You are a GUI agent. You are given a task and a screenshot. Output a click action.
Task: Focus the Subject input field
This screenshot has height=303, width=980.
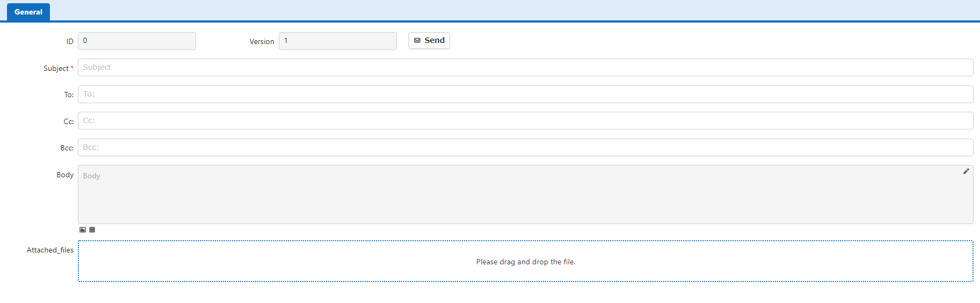[x=526, y=68]
